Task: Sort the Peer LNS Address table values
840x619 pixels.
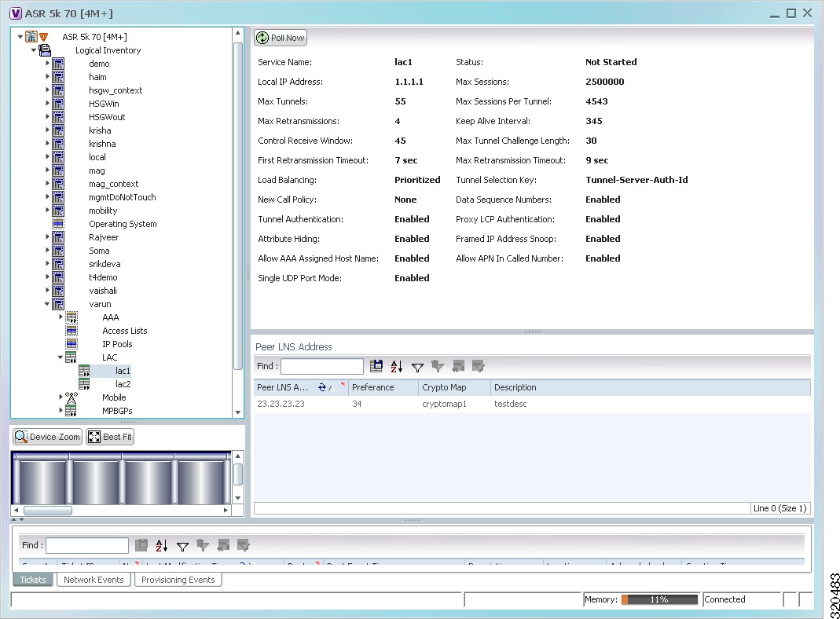Action: point(397,366)
